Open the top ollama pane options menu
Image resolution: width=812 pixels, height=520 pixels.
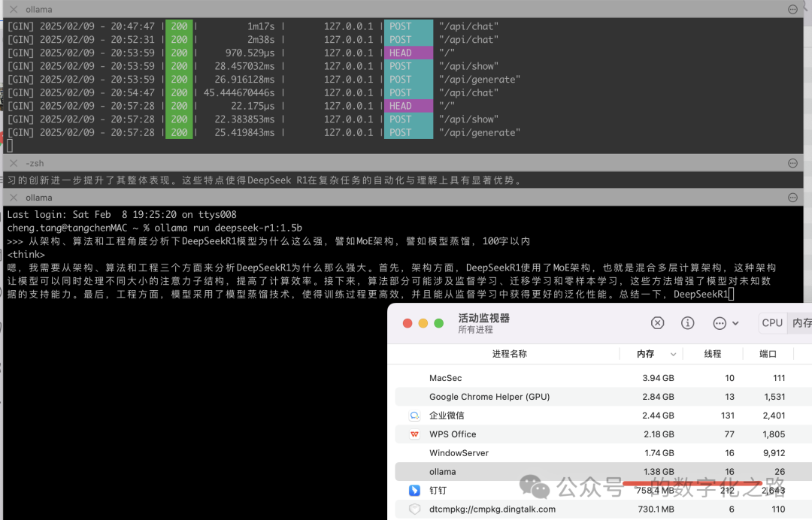click(792, 10)
